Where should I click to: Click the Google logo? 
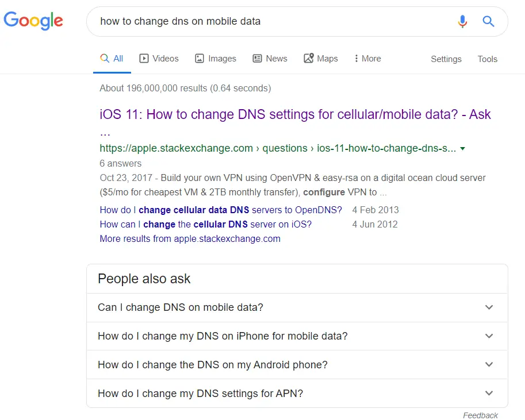[x=33, y=21]
